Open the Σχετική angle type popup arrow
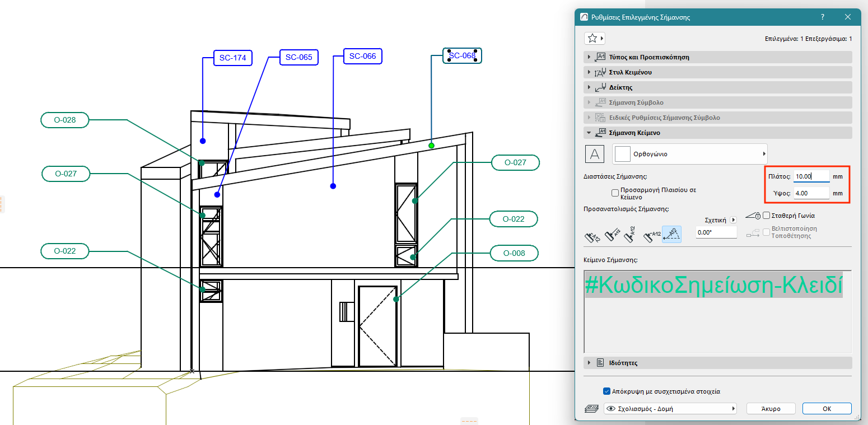This screenshot has width=868, height=425. click(x=734, y=221)
